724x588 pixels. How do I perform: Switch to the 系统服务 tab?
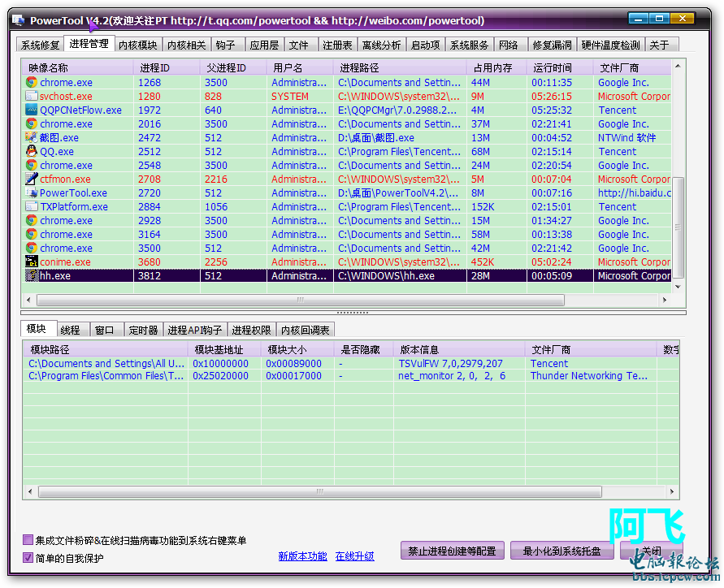click(469, 45)
